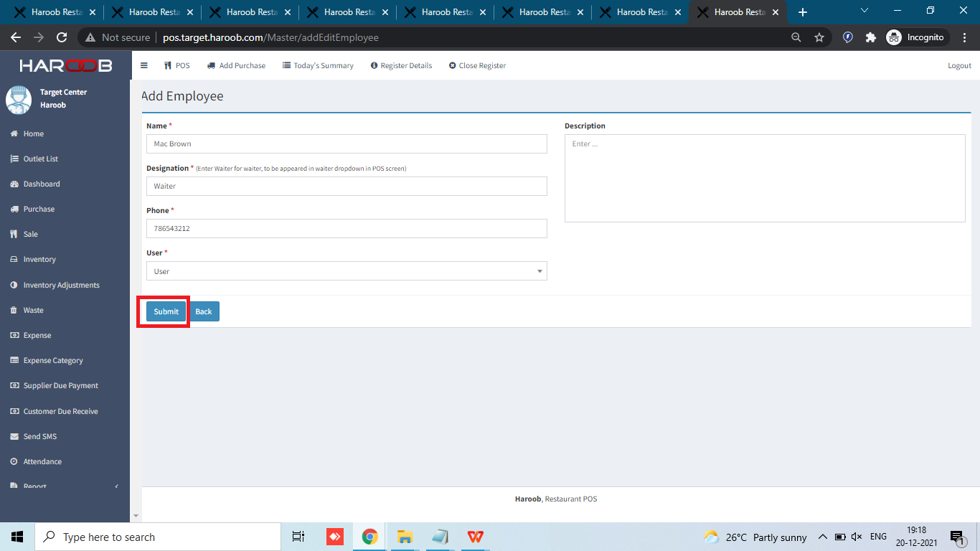
Task: Open the notification center icon
Action: pos(957,537)
